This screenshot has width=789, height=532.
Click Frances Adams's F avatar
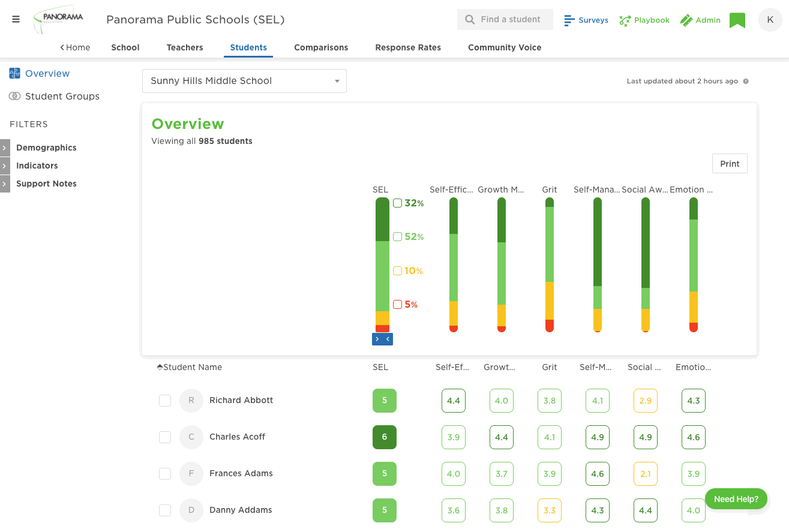click(191, 474)
